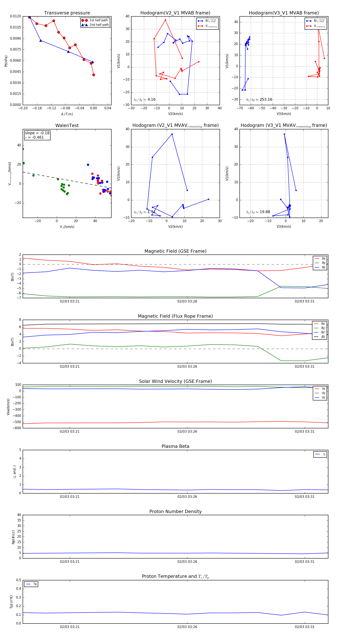Select the "Bz" legend entry in GSE panel
Screen dimensions: 351x644
tap(320, 267)
